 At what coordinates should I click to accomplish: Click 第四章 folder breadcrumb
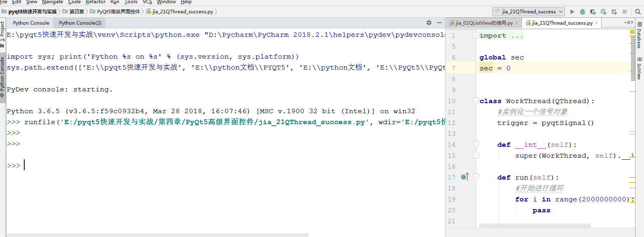click(73, 12)
